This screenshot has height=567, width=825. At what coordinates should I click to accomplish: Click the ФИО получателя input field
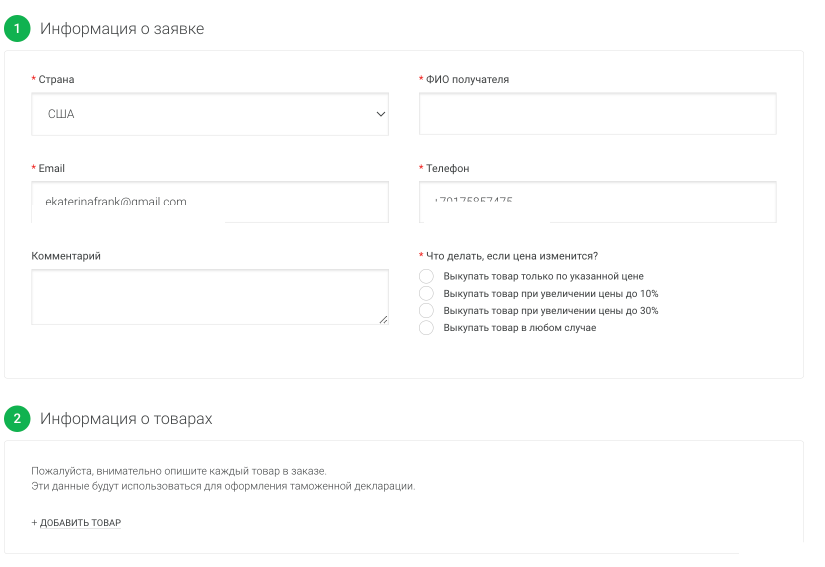(x=598, y=114)
